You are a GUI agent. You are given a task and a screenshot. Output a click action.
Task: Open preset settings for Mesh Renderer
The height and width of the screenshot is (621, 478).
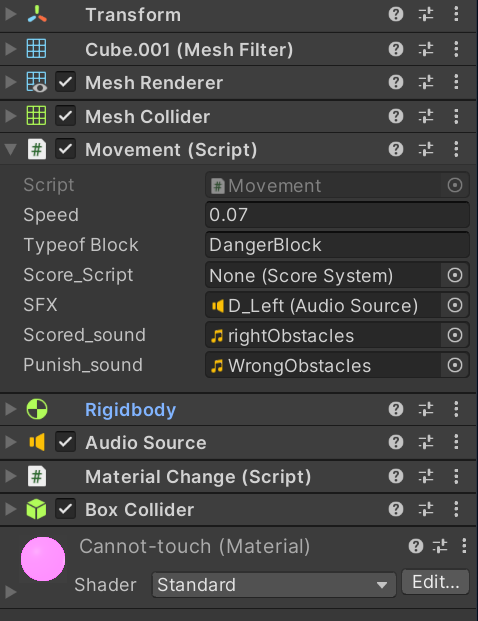(426, 82)
